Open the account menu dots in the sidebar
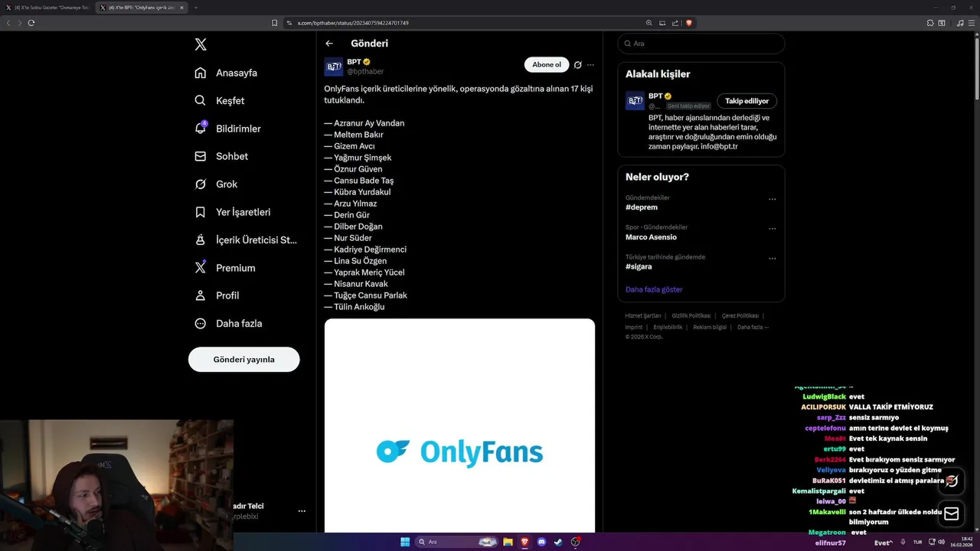Image resolution: width=980 pixels, height=551 pixels. 302,511
